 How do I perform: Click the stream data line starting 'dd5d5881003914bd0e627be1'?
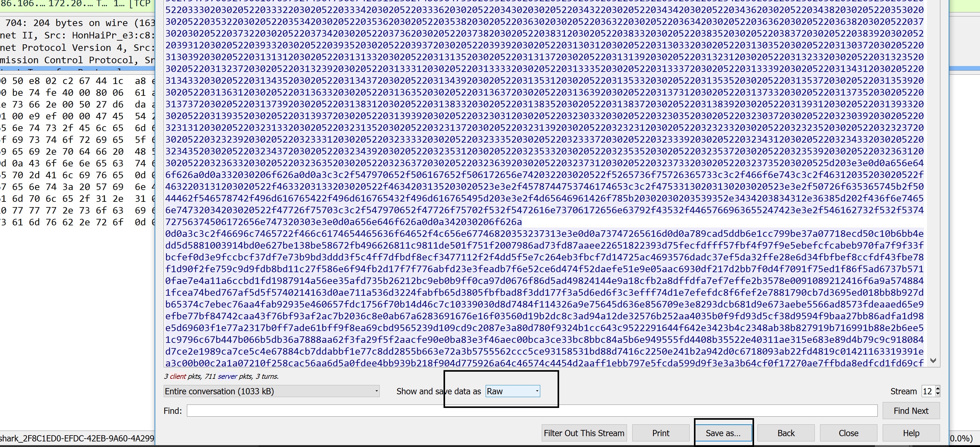pos(545,246)
